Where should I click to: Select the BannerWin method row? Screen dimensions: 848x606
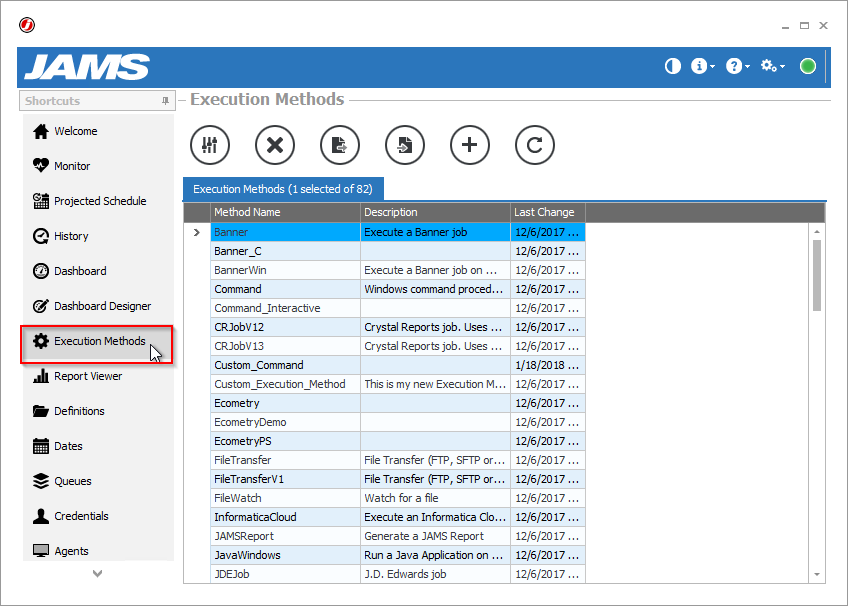tap(398, 270)
